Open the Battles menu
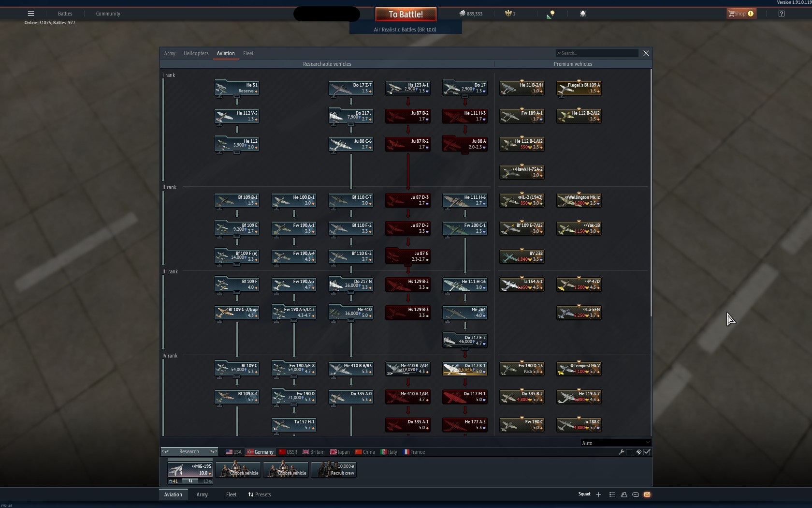This screenshot has width=812, height=508. pyautogui.click(x=65, y=14)
